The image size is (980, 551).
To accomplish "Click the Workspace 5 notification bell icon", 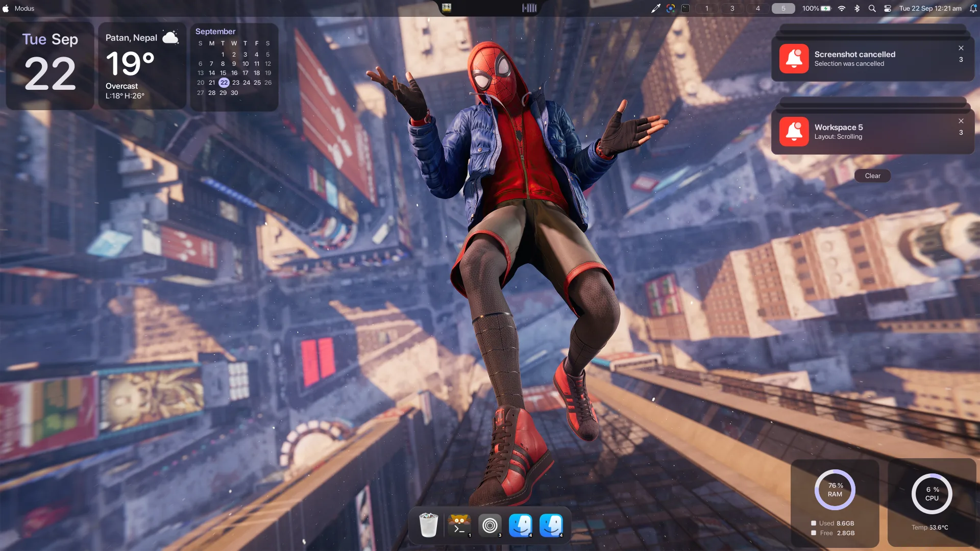I will [794, 132].
